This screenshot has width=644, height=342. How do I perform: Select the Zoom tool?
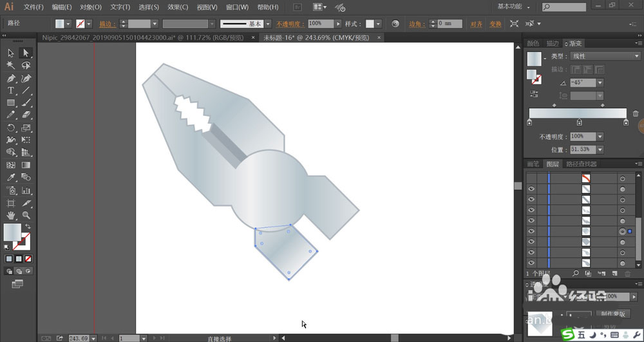tap(26, 215)
